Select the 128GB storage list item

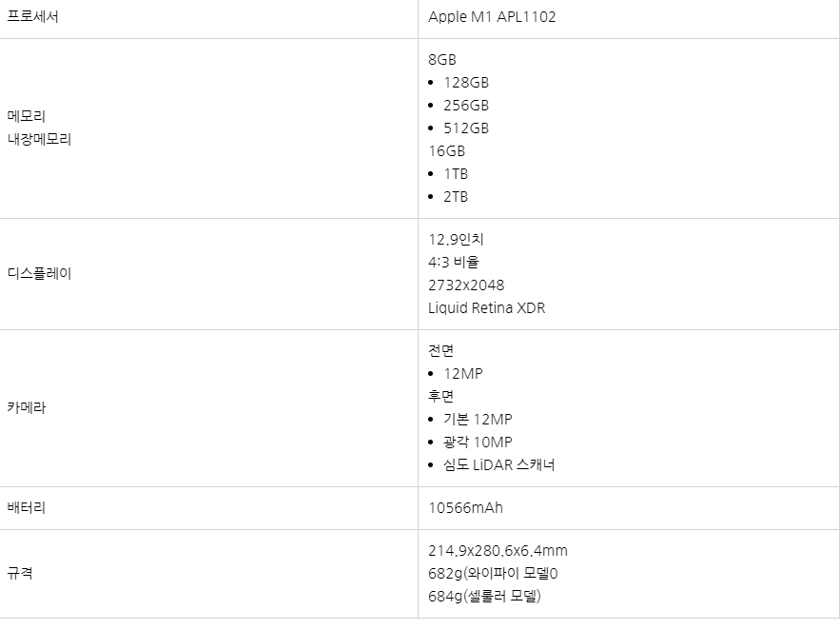coord(466,83)
